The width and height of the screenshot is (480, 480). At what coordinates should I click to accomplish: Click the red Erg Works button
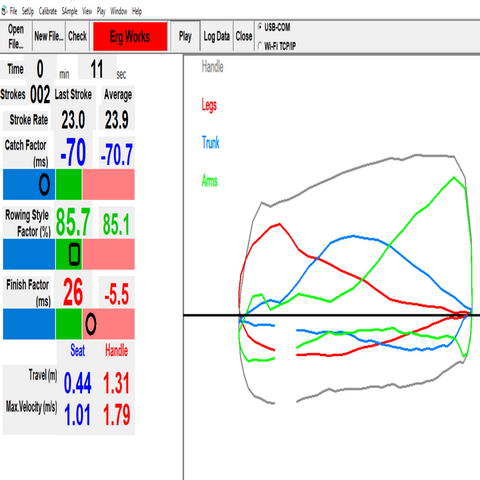click(x=130, y=36)
